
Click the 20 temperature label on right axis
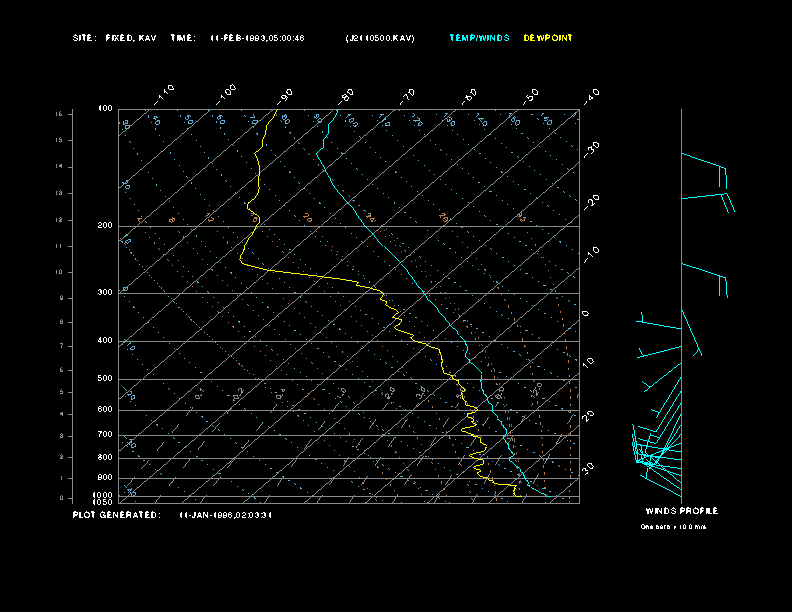pos(588,416)
